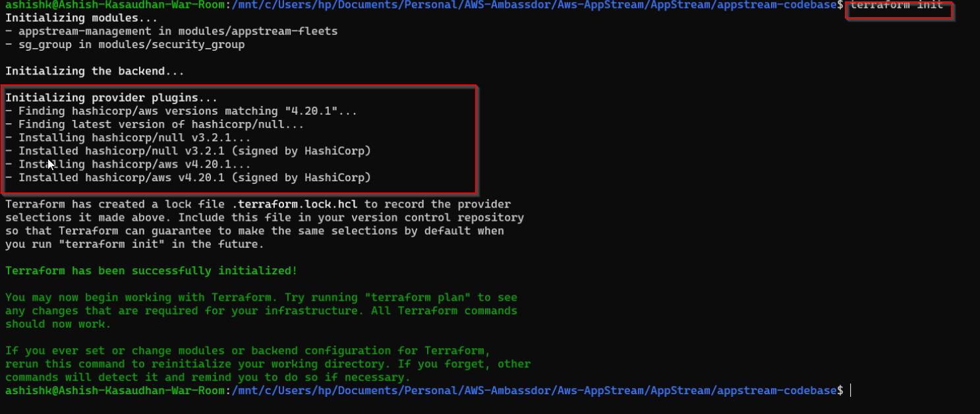
Task: Click the typed 'terraform init' command
Action: coord(897,5)
